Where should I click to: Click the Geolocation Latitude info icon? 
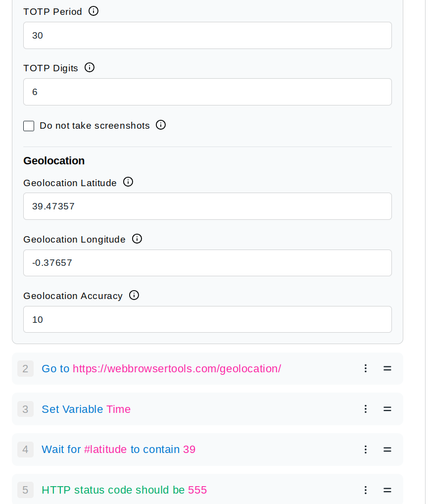[x=128, y=182]
